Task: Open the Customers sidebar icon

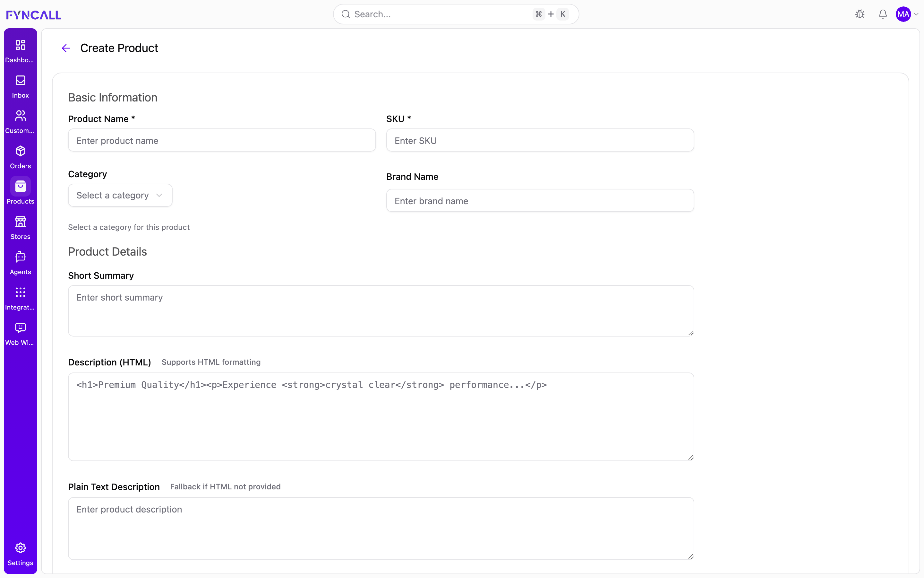Action: [x=20, y=116]
